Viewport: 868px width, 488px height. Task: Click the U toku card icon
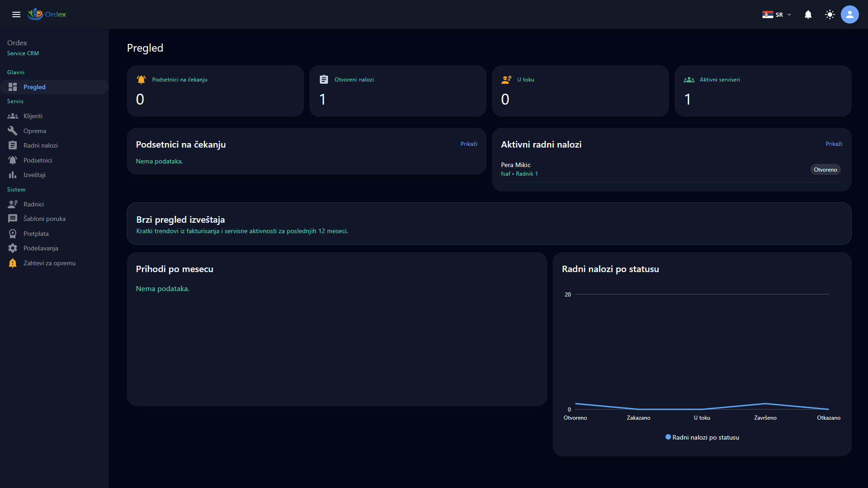point(506,80)
